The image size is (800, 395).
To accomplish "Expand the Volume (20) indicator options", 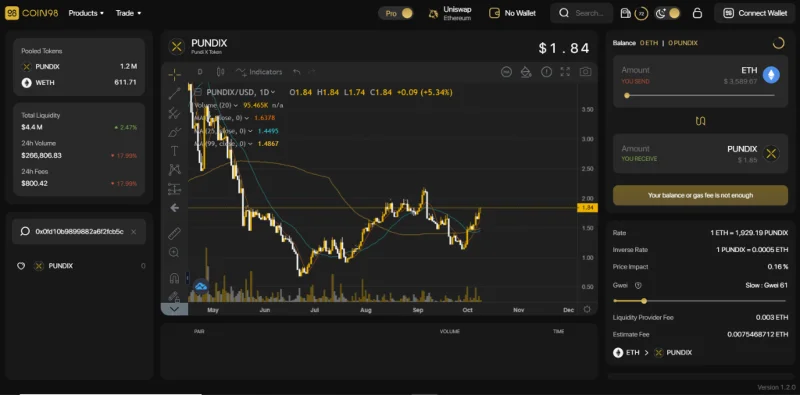I will tap(237, 105).
